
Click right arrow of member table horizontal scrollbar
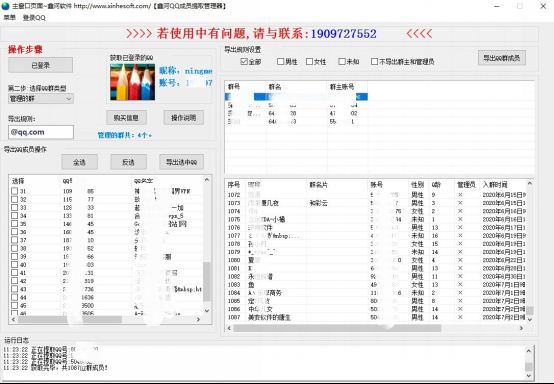click(521, 328)
